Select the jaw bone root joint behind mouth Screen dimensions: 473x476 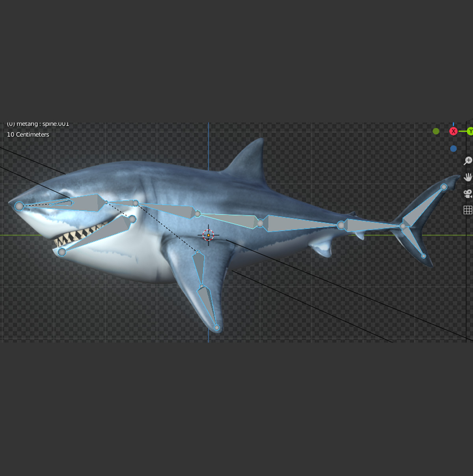click(x=132, y=219)
